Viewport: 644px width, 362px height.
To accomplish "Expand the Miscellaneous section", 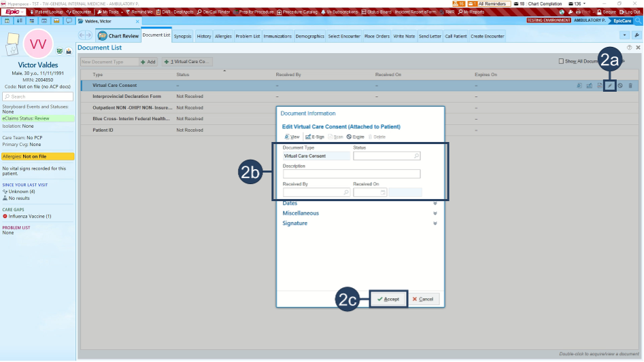I will point(435,213).
